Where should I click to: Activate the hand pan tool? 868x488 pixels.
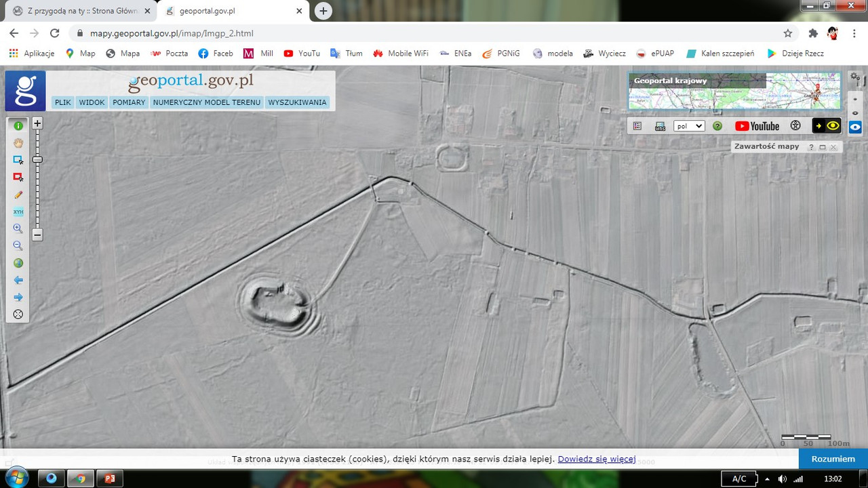coord(18,143)
